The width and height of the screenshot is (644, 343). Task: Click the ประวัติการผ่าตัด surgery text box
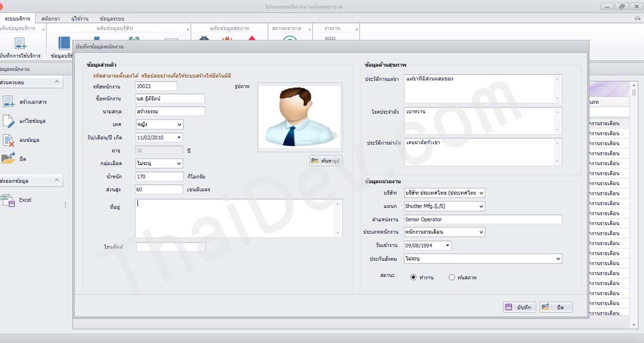point(483,153)
